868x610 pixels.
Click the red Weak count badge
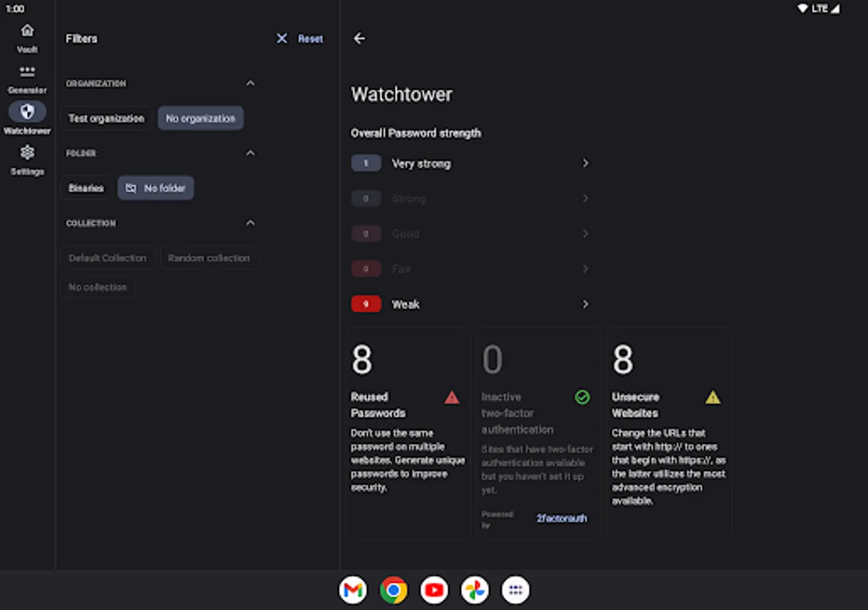[x=366, y=304]
